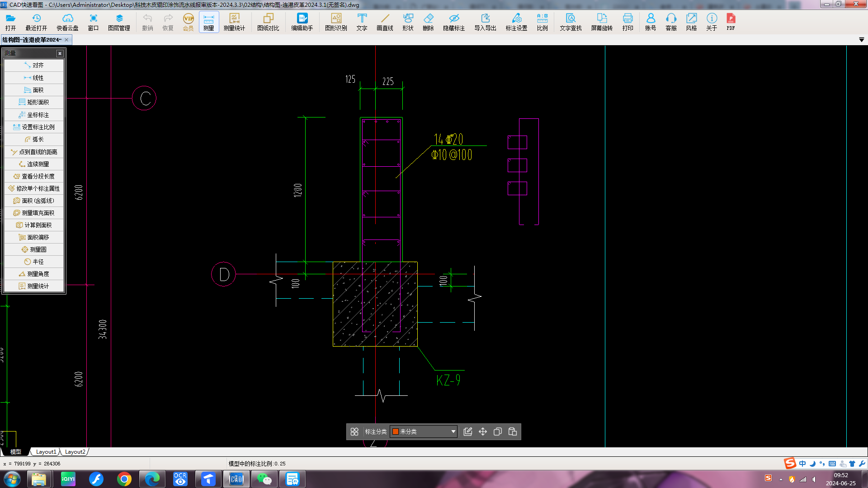
Task: Export to PDF icon
Action: 731,22
